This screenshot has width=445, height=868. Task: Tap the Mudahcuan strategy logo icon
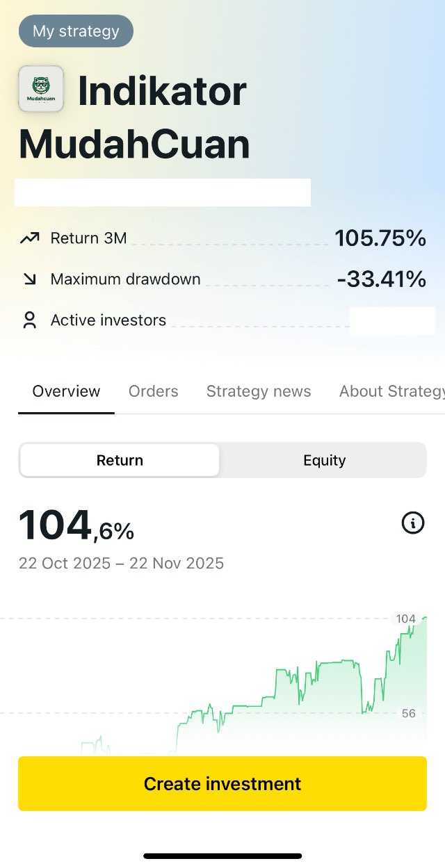41,89
